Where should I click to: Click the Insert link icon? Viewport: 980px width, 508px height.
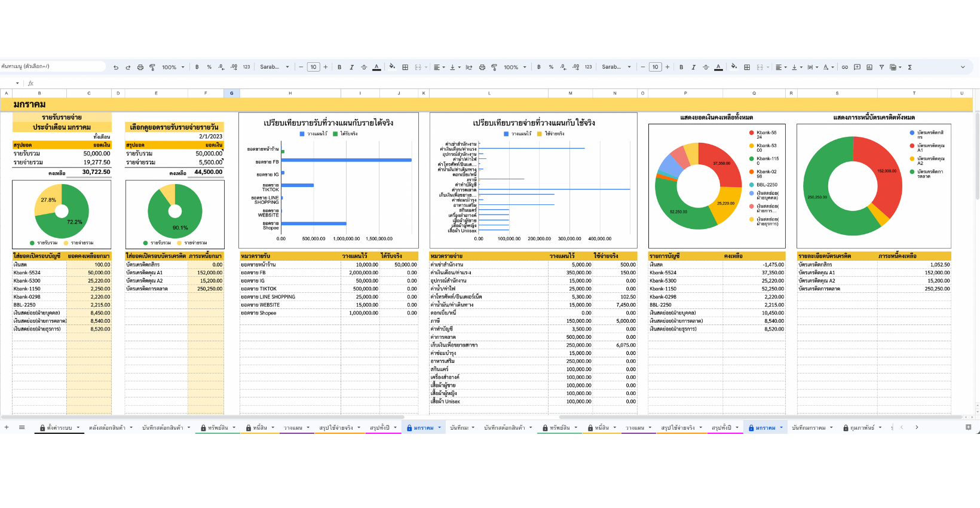click(x=845, y=68)
